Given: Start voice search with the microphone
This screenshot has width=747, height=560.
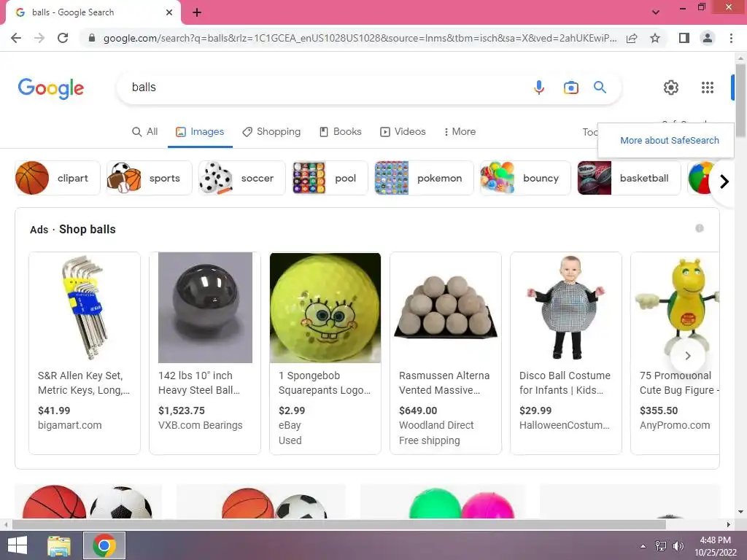Looking at the screenshot, I should [539, 87].
